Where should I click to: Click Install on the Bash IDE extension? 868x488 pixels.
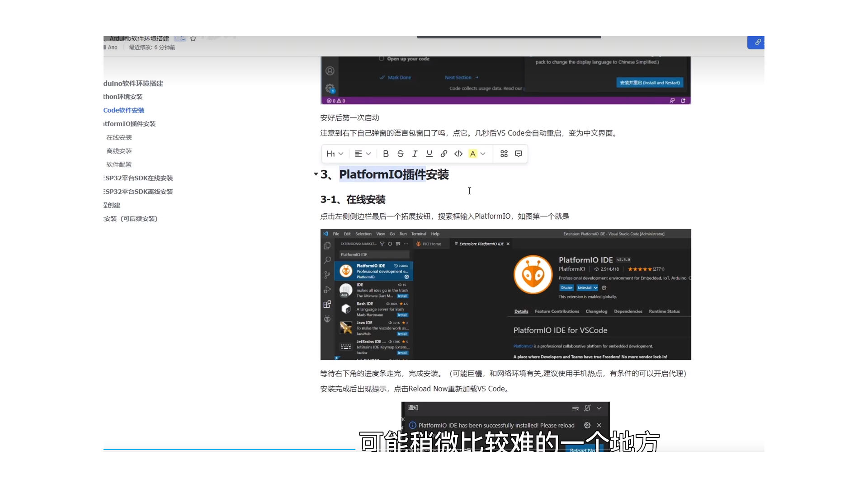coord(402,315)
